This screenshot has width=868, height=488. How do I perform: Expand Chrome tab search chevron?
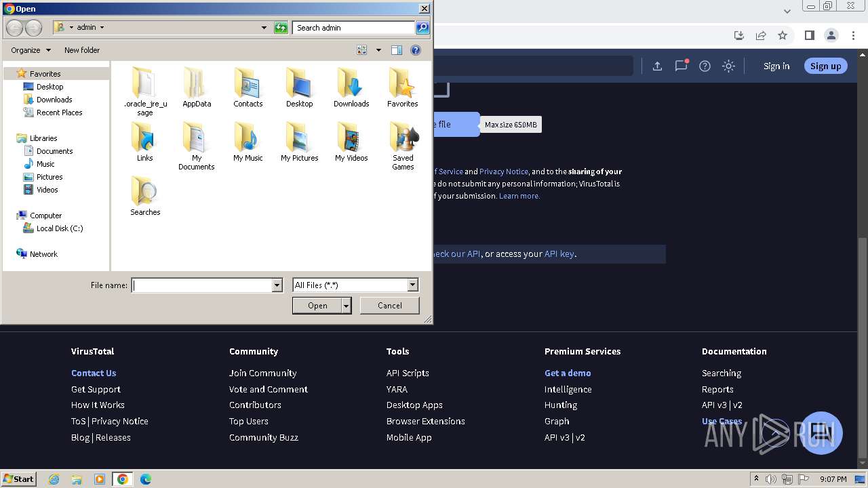pyautogui.click(x=787, y=10)
